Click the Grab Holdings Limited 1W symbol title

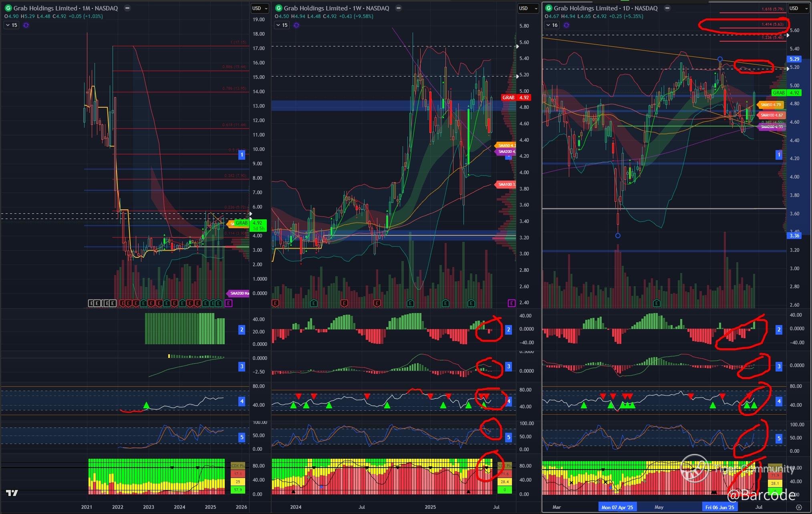[x=336, y=8]
